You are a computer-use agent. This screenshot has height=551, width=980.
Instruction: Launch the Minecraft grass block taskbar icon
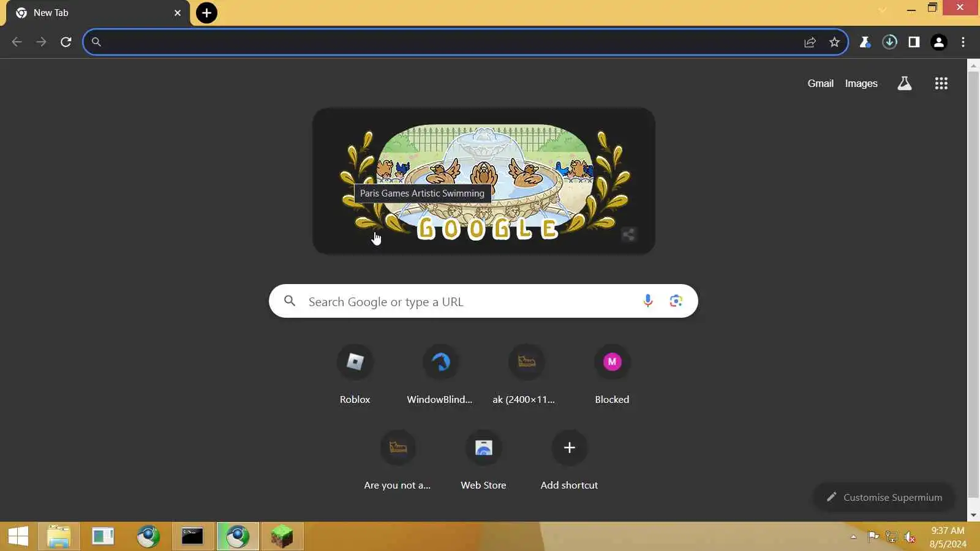tap(282, 537)
